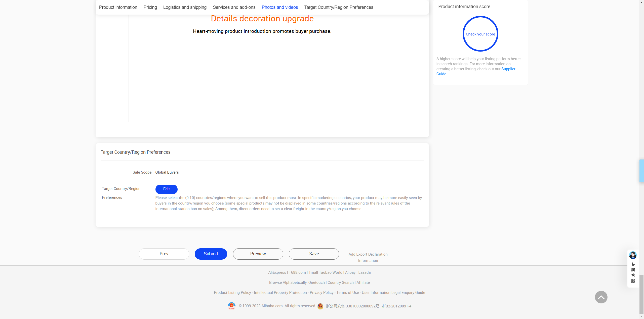This screenshot has height=319, width=644.
Task: Click the Edit button for target country
Action: click(x=166, y=189)
